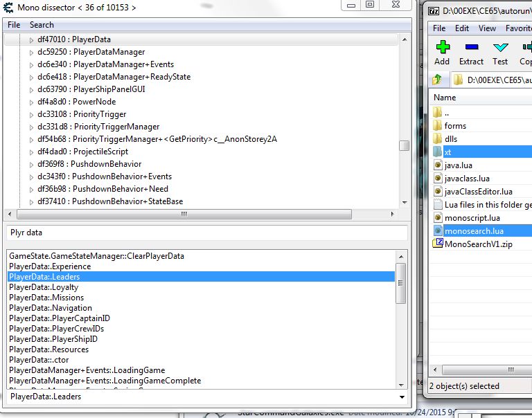Open the forms folder
This screenshot has width=532, height=418.
(x=455, y=126)
